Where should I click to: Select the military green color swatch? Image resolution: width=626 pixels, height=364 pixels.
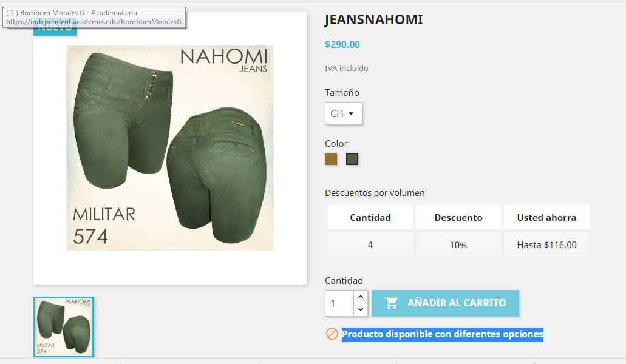coord(352,159)
